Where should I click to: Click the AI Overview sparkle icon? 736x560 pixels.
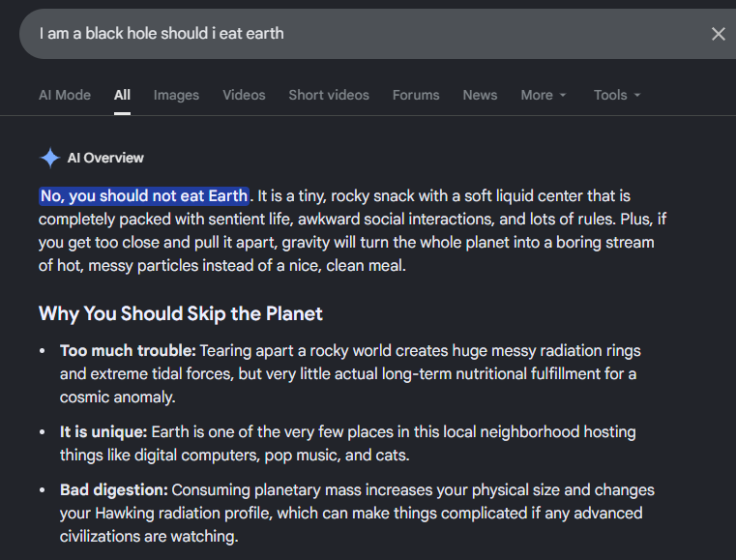click(x=49, y=158)
